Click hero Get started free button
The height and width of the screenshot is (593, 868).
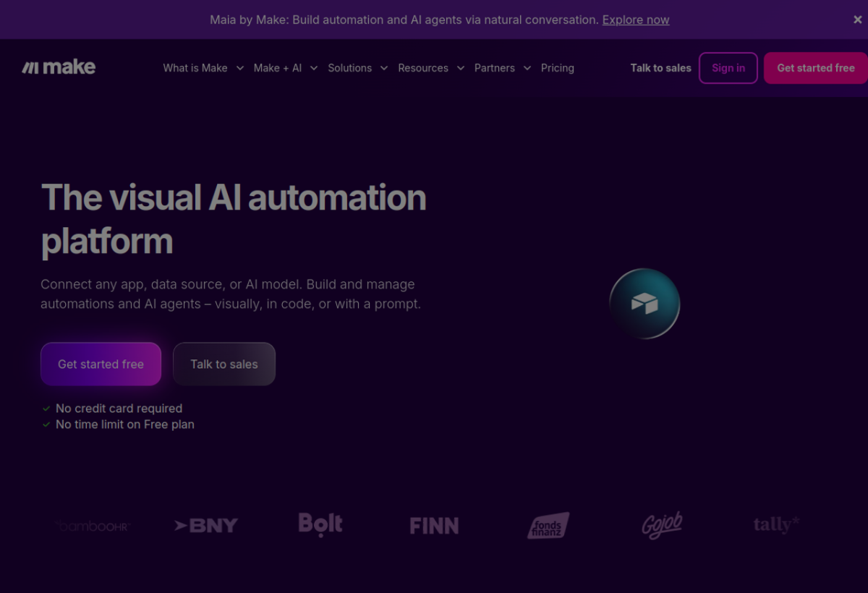(101, 364)
